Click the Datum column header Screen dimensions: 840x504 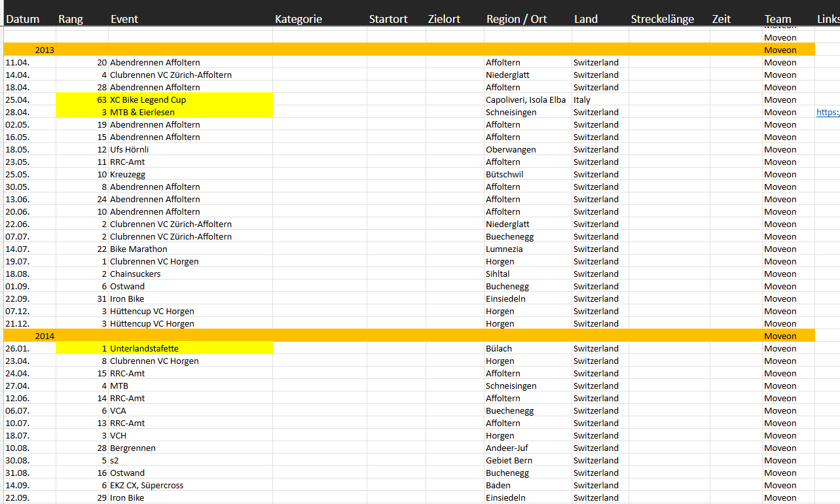[23, 19]
